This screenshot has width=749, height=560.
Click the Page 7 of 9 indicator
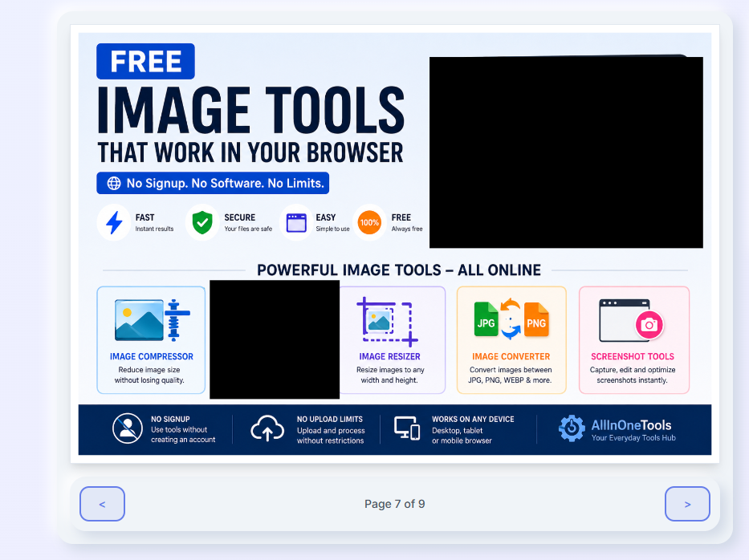(x=394, y=504)
